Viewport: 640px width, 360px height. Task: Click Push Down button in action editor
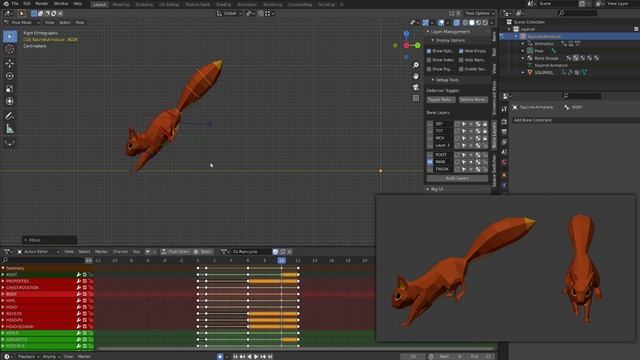click(x=176, y=251)
